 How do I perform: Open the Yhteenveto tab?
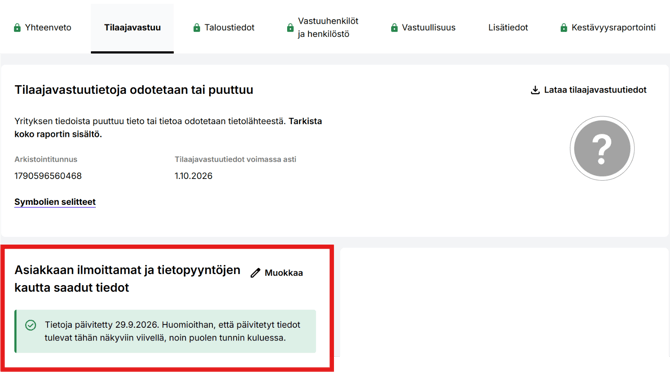[x=42, y=28]
